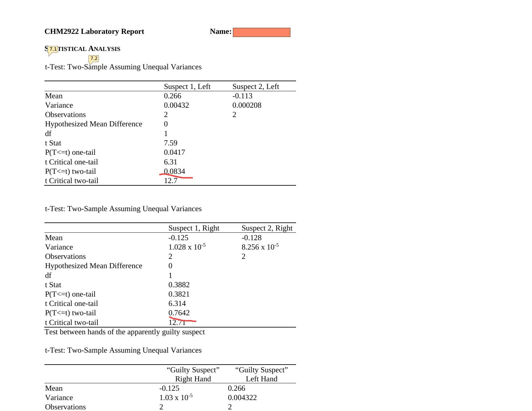The image size is (532, 411).
Task: Select the second t-Test table title
Action: pyautogui.click(x=123, y=209)
